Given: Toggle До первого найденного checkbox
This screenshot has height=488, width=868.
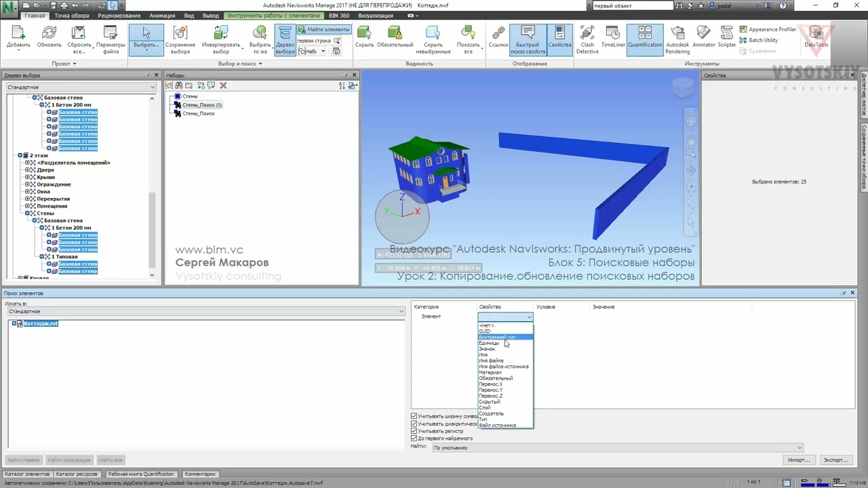Looking at the screenshot, I should (x=414, y=439).
